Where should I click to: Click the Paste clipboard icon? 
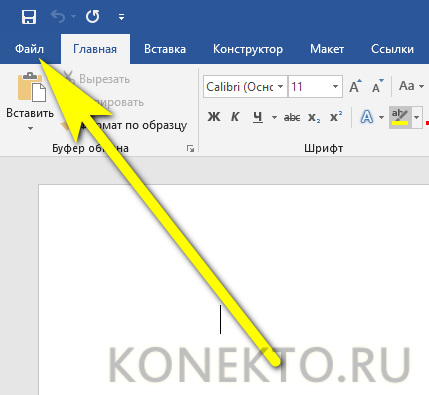(32, 87)
